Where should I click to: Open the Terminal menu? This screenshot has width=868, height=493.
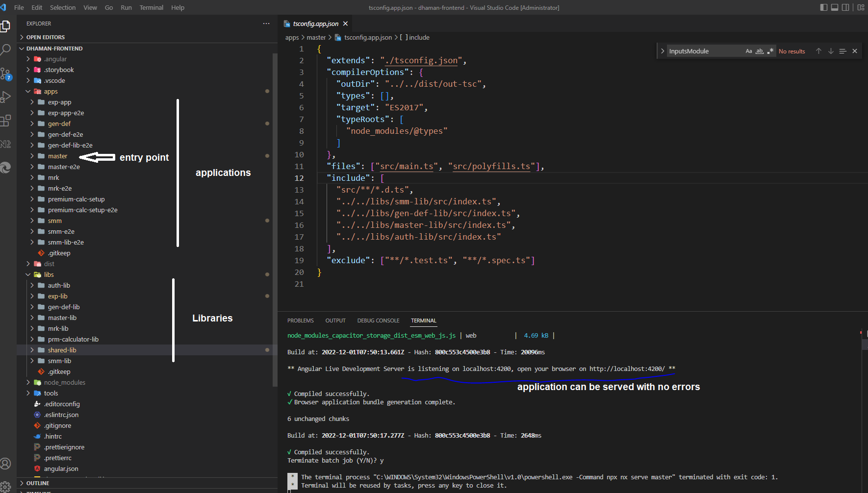point(151,7)
